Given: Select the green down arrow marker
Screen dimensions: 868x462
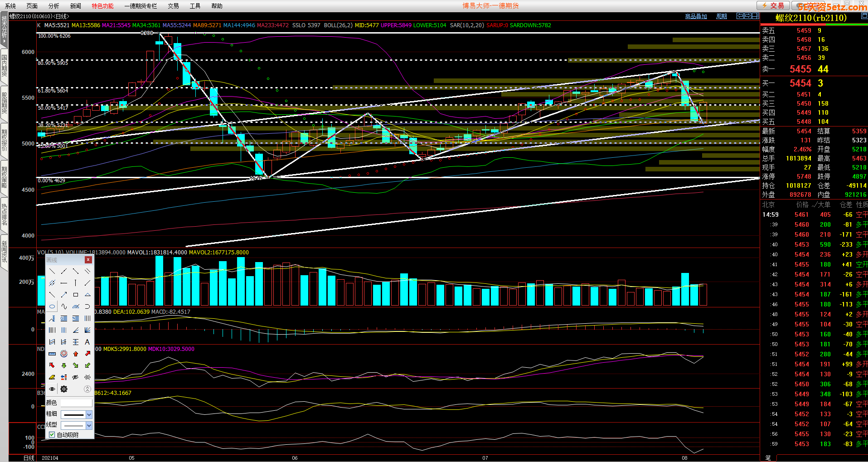Looking at the screenshot, I should (x=64, y=365).
